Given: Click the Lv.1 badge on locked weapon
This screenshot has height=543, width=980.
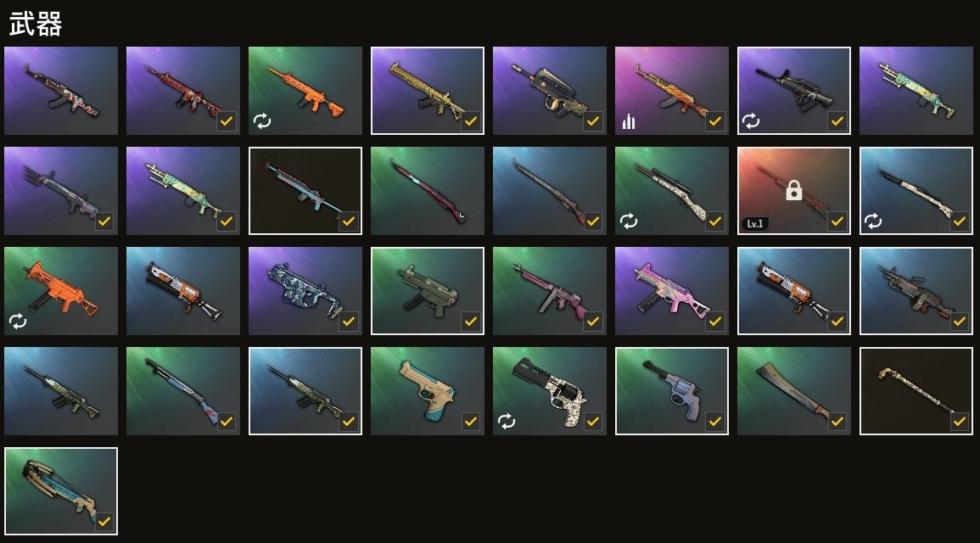Looking at the screenshot, I should (x=755, y=224).
